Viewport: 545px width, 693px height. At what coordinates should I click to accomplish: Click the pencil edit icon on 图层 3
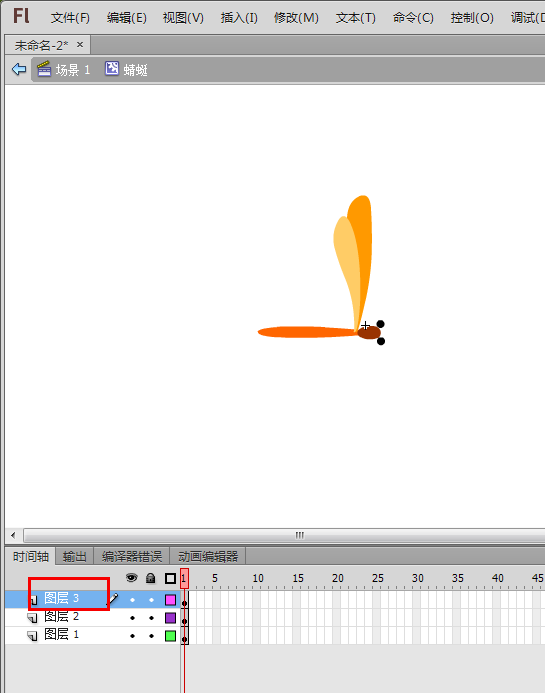(x=113, y=599)
